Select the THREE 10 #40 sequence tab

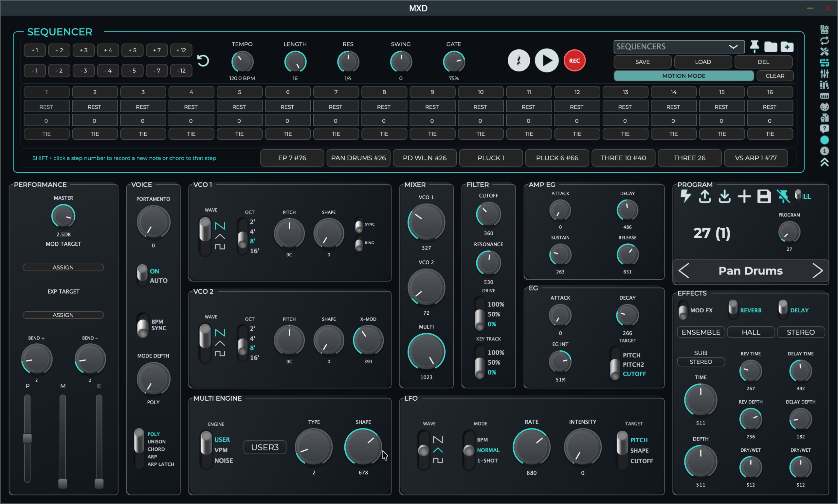[x=623, y=158]
